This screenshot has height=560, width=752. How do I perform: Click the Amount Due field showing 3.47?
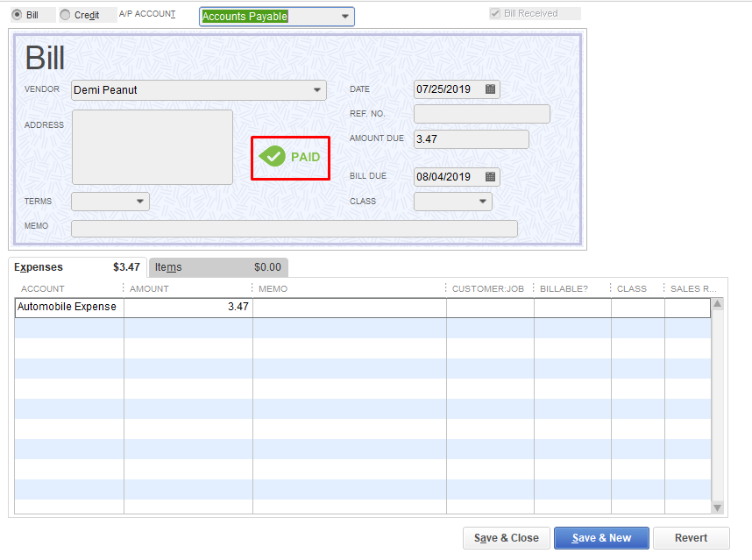(x=471, y=139)
